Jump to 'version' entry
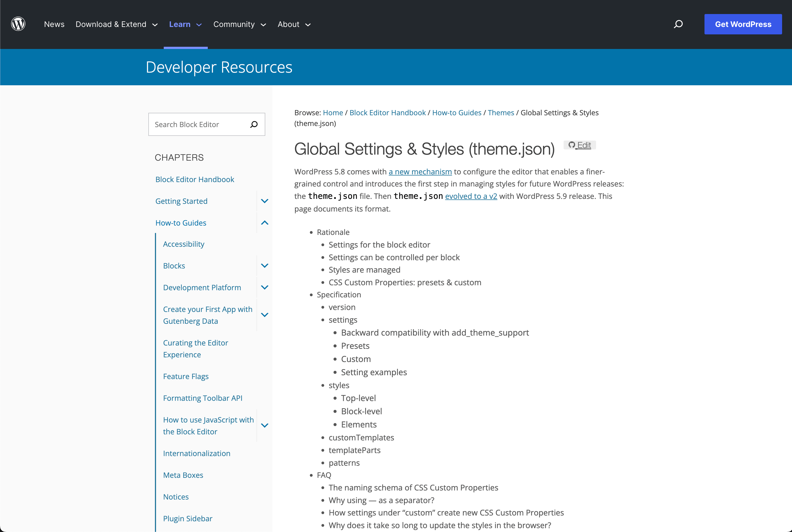This screenshot has height=532, width=792. 342,307
